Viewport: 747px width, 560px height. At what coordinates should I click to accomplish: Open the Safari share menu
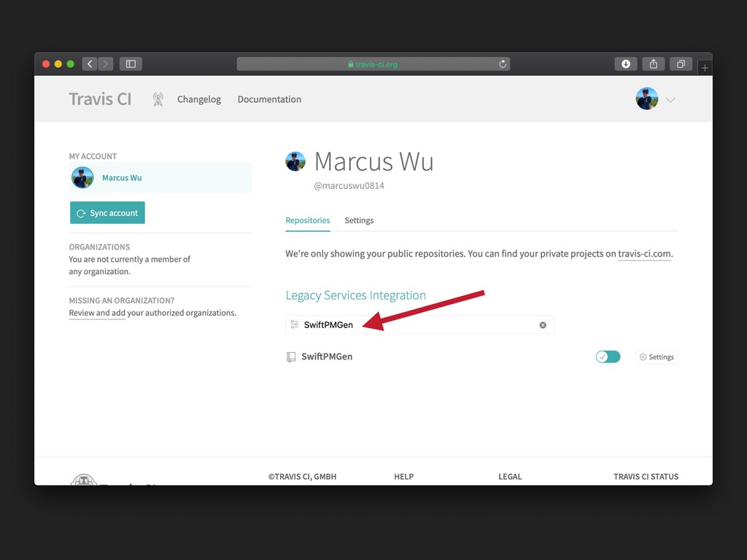pos(654,64)
